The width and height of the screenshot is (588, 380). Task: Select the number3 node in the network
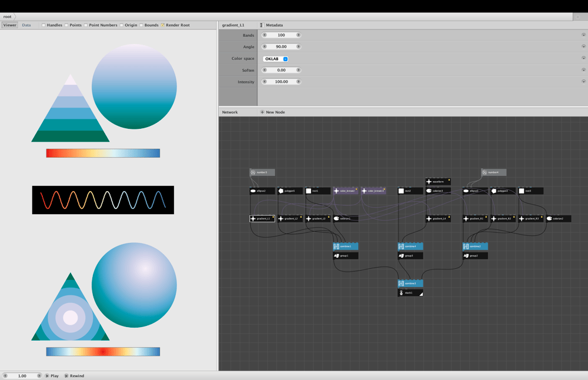tap(262, 172)
